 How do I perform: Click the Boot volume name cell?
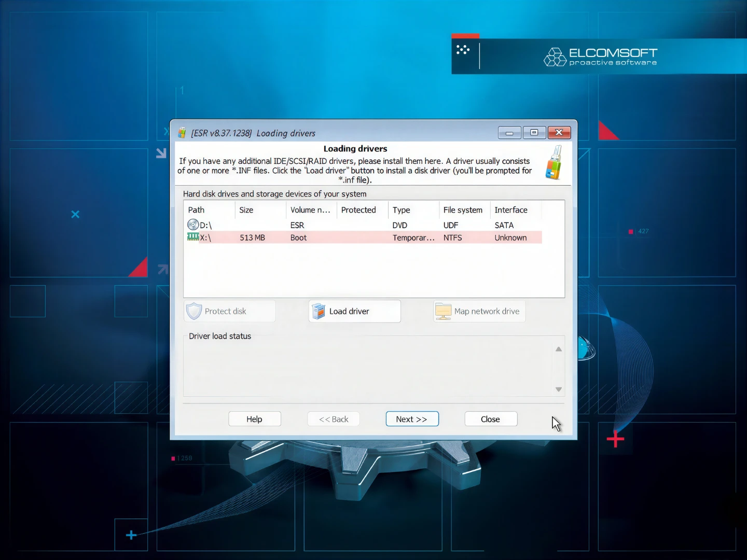[298, 237]
